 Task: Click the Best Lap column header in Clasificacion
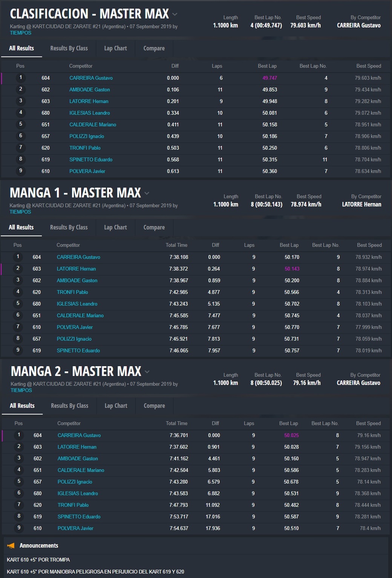267,66
